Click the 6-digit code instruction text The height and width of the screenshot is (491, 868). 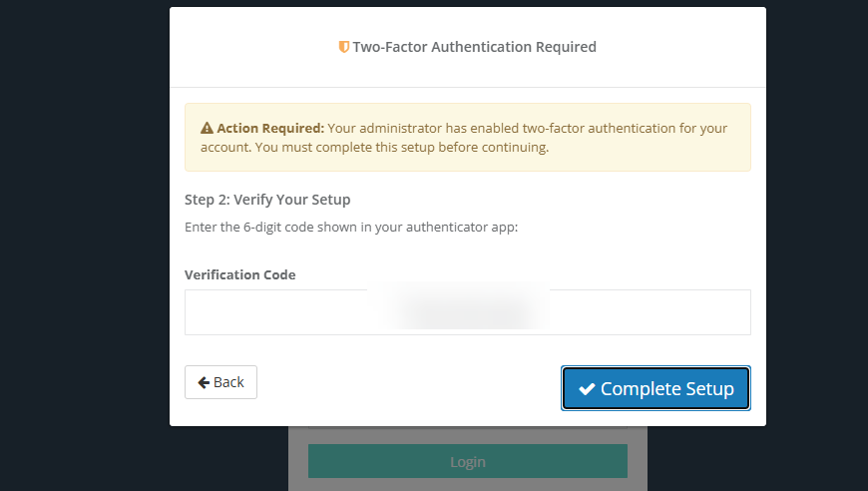point(351,227)
